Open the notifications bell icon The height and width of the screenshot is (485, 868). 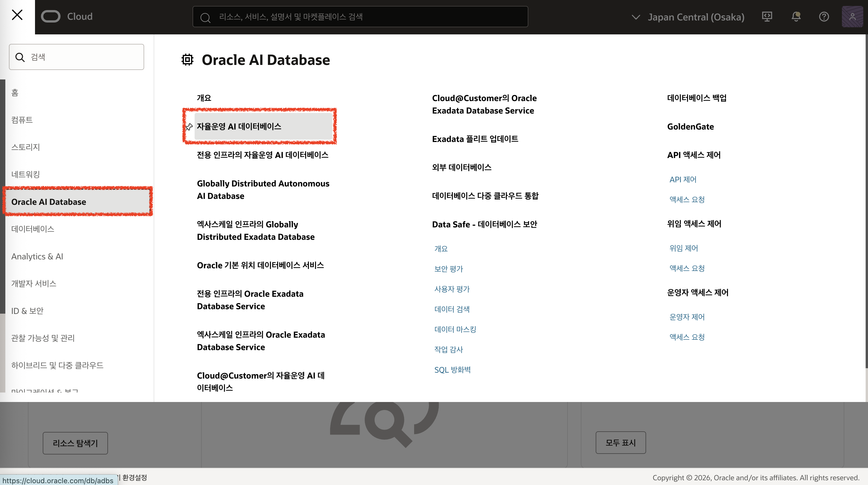click(x=796, y=17)
